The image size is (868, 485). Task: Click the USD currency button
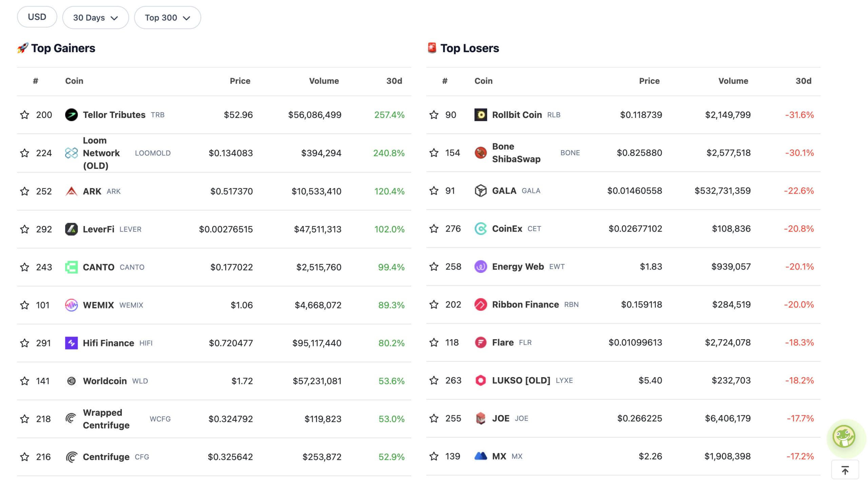(37, 17)
